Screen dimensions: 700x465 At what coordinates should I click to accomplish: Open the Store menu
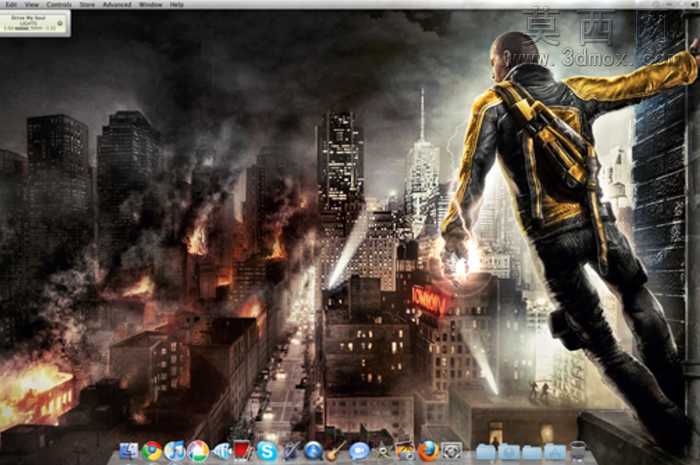tap(87, 4)
